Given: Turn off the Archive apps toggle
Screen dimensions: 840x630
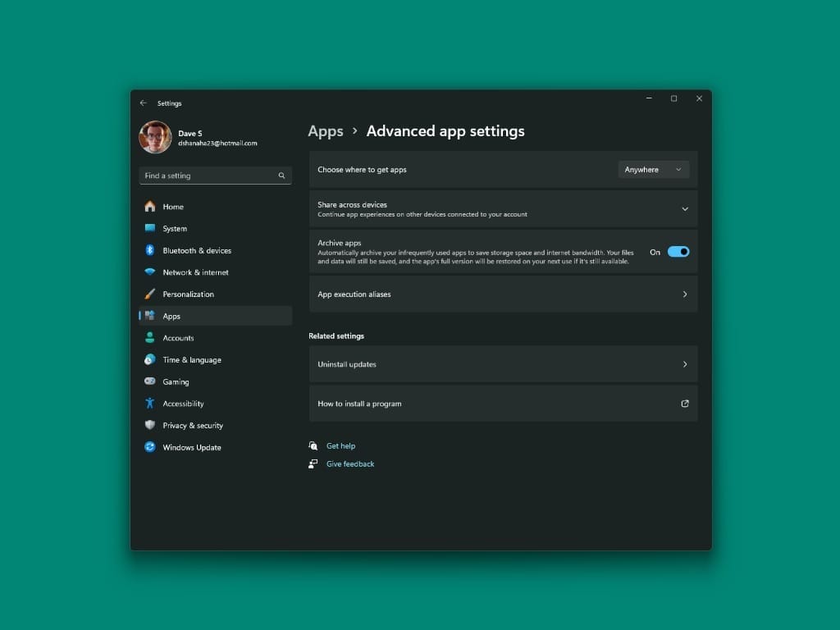Looking at the screenshot, I should (680, 251).
